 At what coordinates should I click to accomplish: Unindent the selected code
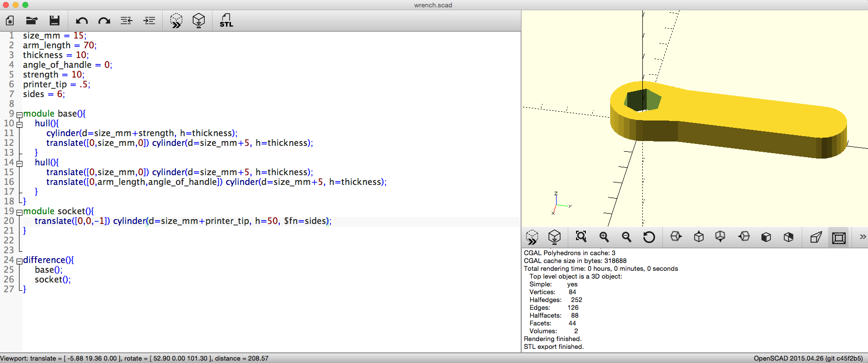tap(127, 20)
